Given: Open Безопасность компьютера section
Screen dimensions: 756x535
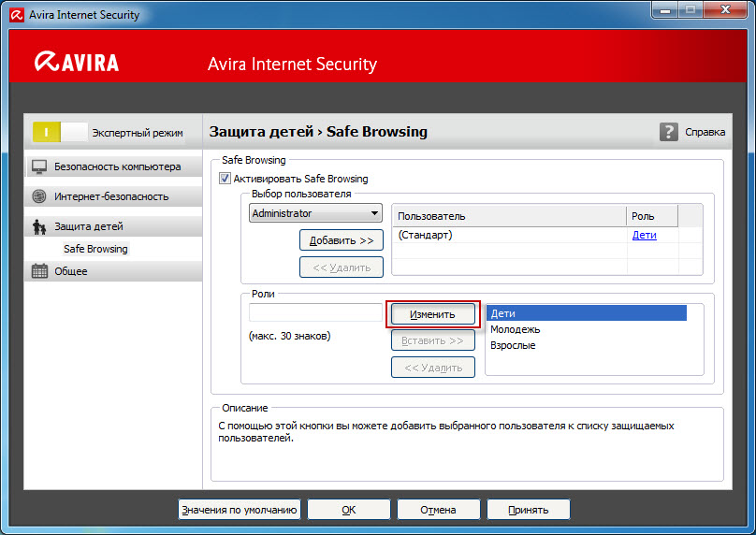Looking at the screenshot, I should 113,166.
